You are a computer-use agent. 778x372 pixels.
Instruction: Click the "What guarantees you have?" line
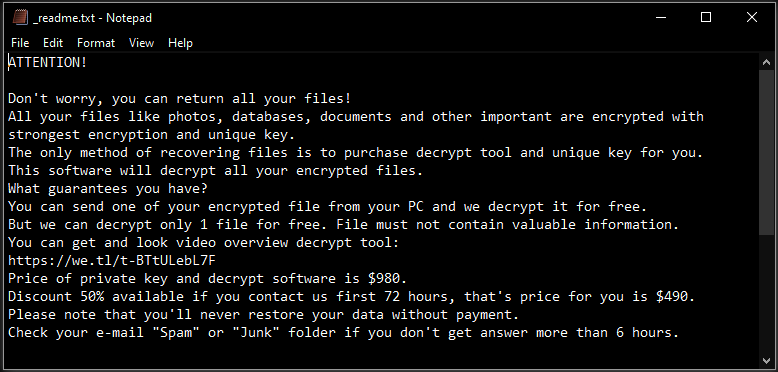point(108,188)
